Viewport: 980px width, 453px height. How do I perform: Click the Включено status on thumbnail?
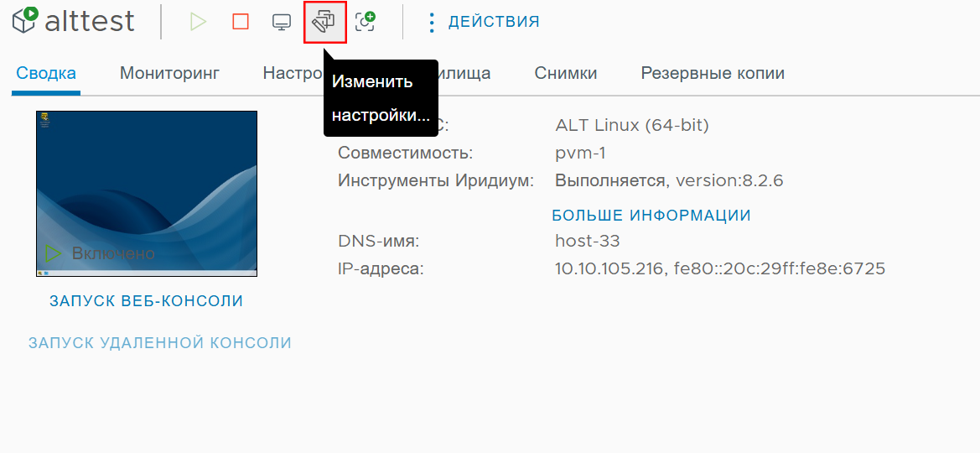[112, 253]
